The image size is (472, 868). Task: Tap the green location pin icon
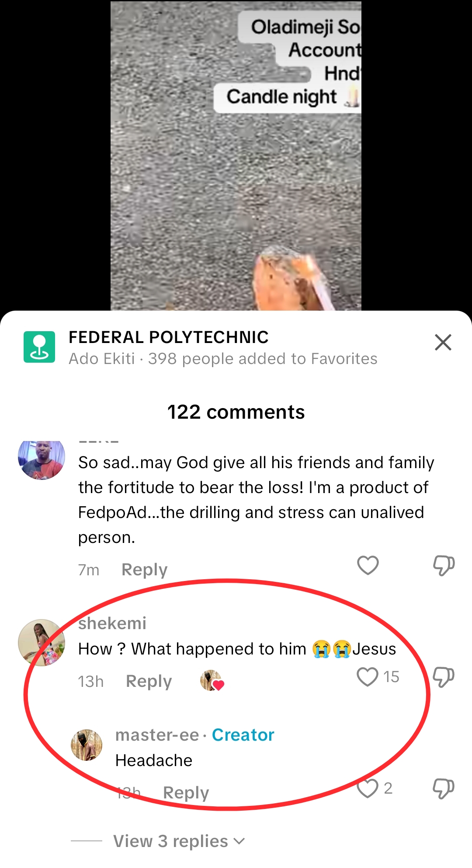pos(39,347)
